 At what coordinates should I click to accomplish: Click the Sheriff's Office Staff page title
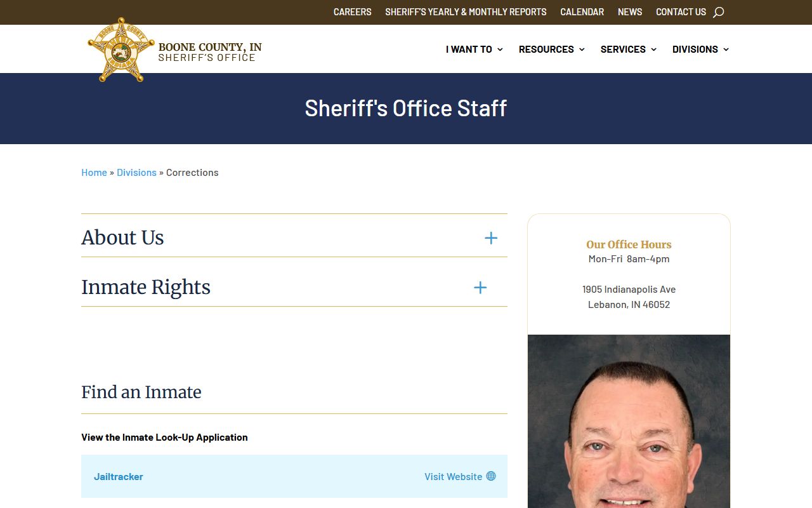tap(406, 108)
